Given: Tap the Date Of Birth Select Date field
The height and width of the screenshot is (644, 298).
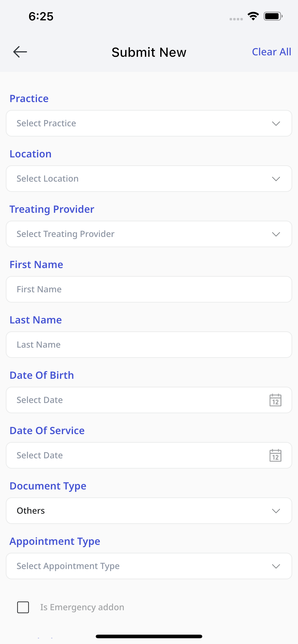Looking at the screenshot, I should tap(149, 400).
